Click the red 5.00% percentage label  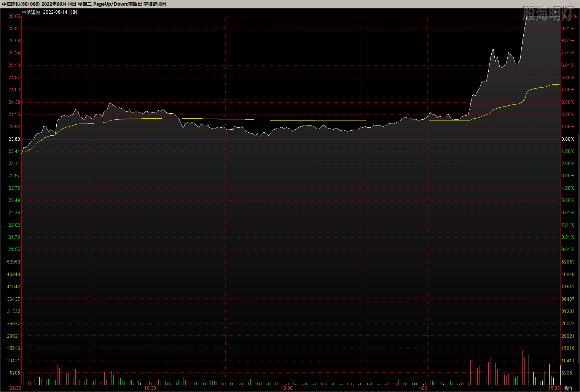click(x=568, y=78)
